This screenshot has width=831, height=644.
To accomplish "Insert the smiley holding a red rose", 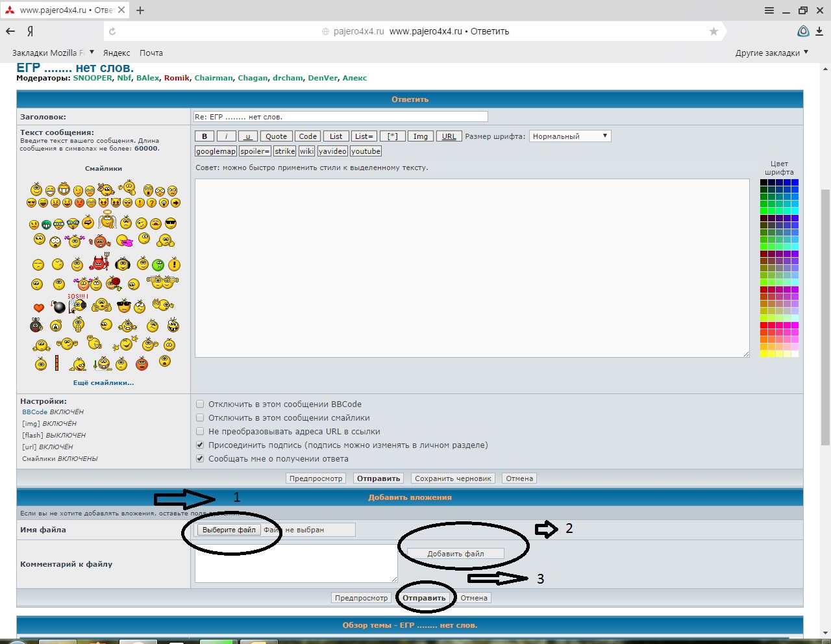I will click(x=114, y=283).
